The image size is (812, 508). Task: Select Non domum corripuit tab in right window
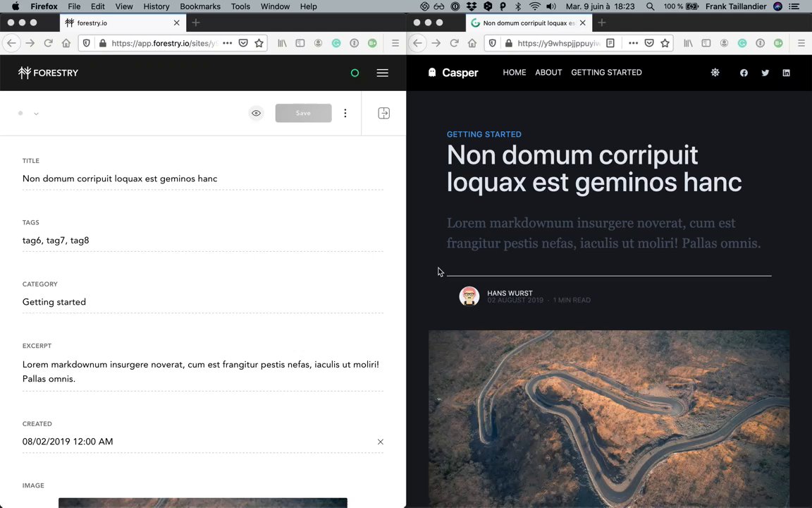tap(528, 23)
